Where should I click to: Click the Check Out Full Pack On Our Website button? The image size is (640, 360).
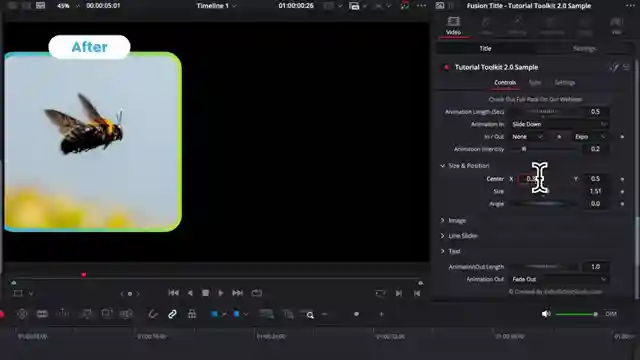pos(535,99)
